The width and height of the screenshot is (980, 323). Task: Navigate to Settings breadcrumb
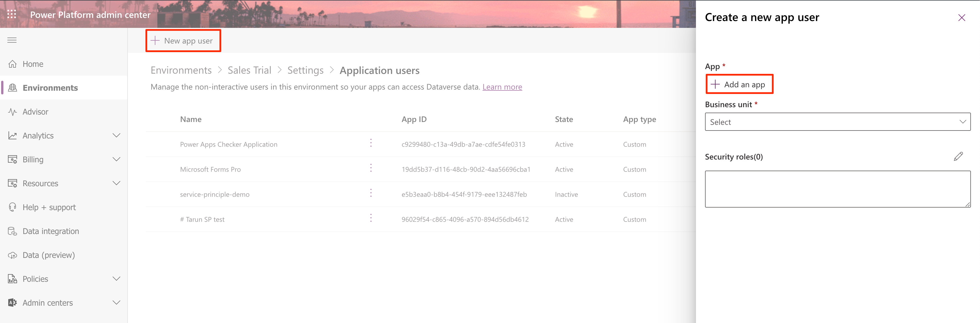point(305,70)
